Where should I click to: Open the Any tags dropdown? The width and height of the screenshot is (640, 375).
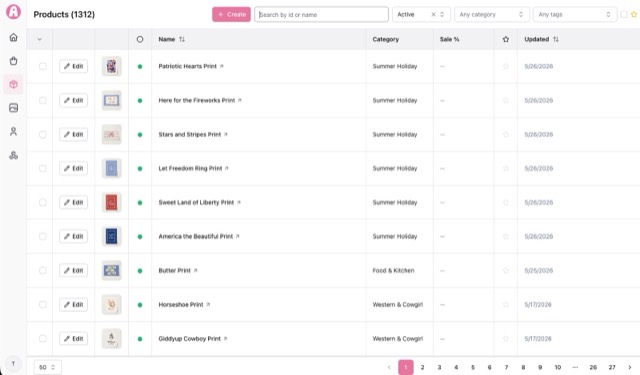click(x=575, y=15)
